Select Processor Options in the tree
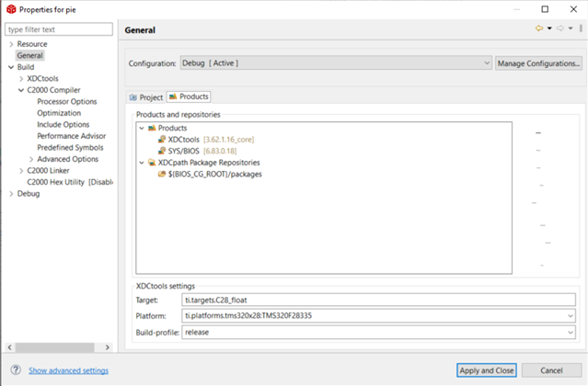588x386 pixels. click(66, 102)
